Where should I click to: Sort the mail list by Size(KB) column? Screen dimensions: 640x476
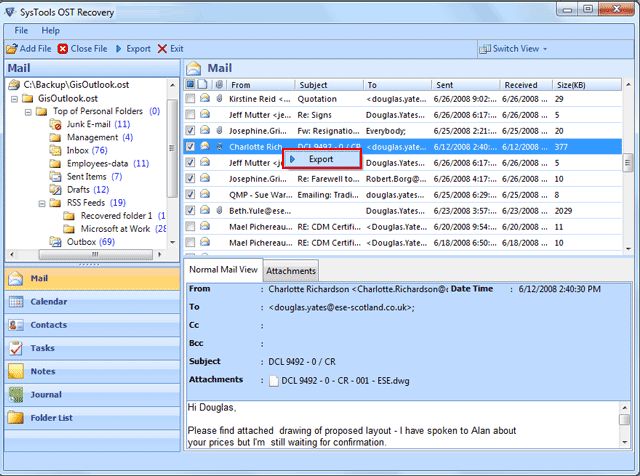(572, 85)
